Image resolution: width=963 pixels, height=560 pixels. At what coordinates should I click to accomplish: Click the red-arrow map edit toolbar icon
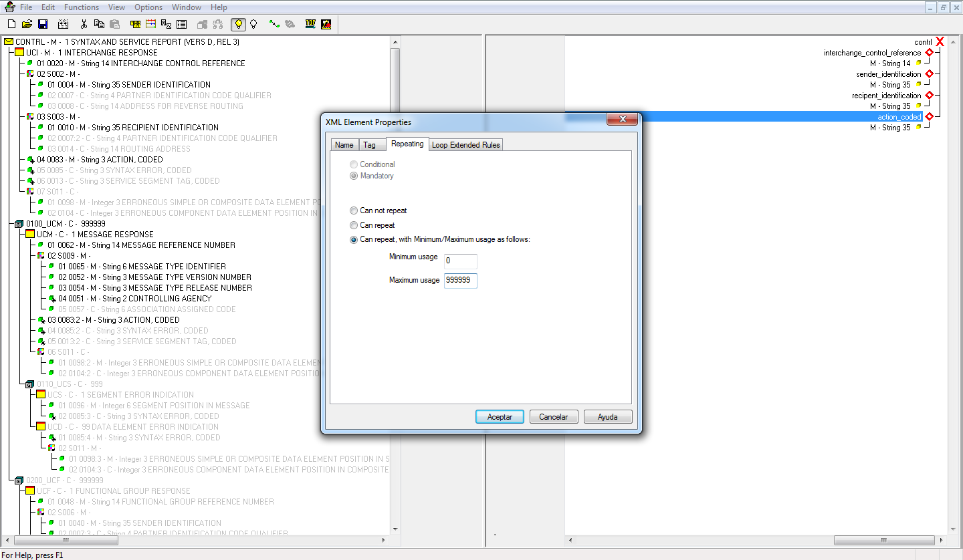[326, 24]
